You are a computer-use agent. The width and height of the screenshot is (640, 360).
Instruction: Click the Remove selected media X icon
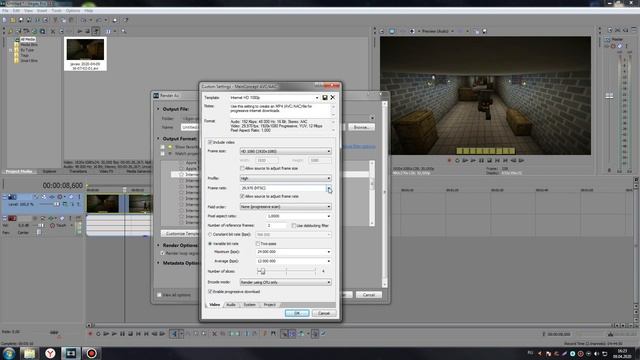pos(53,31)
